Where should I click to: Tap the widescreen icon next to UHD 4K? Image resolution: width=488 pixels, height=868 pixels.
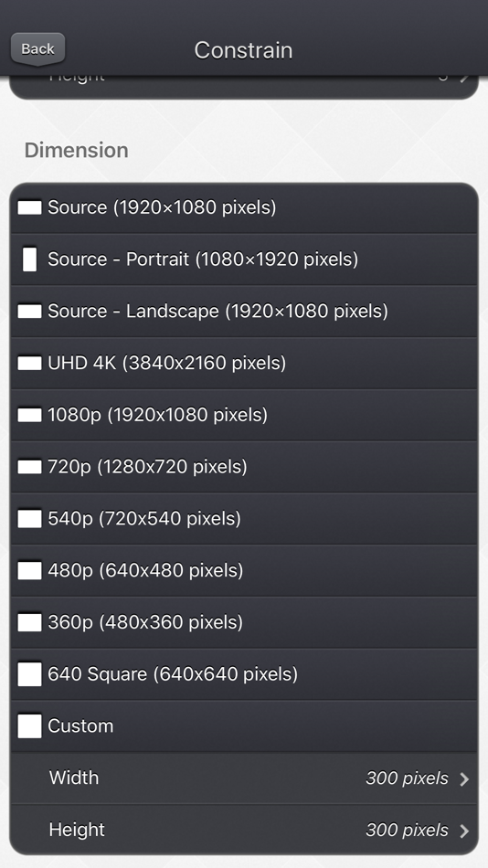[x=30, y=363]
